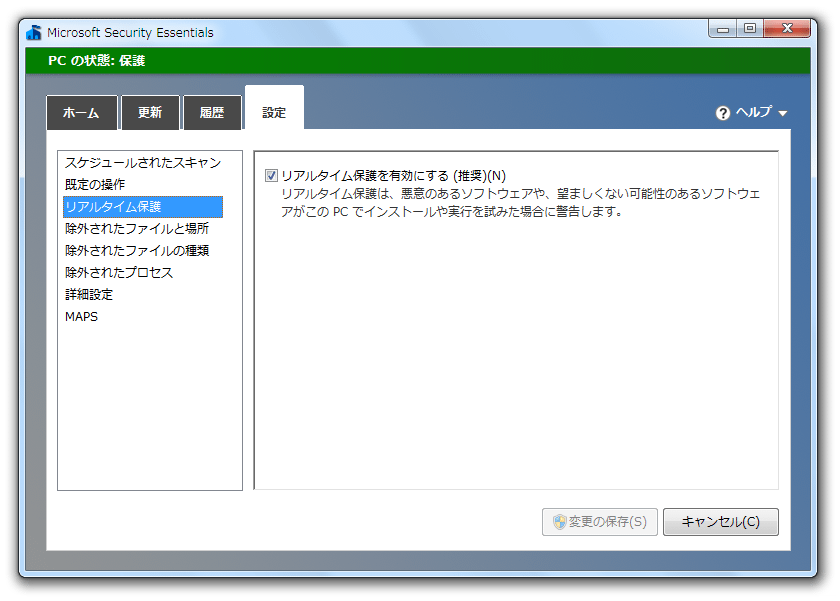
Task: Click the キャンセル(C) button
Action: [721, 522]
